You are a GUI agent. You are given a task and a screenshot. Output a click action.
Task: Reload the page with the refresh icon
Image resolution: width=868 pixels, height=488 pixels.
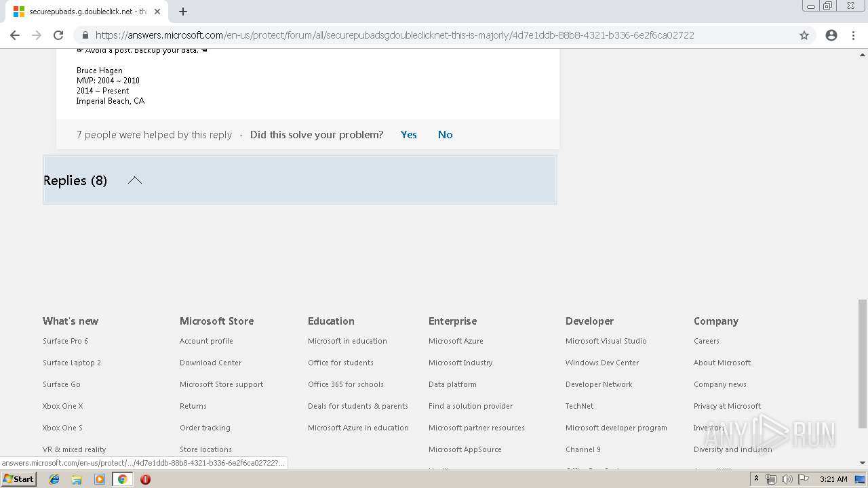click(58, 35)
